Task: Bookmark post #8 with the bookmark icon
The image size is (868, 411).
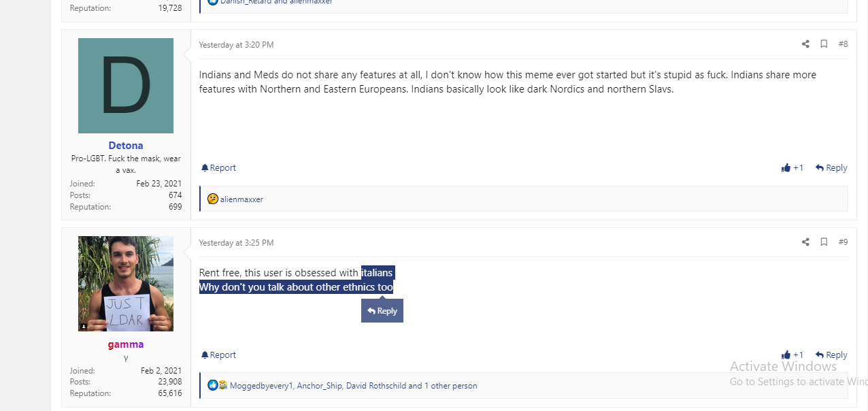Action: click(824, 44)
